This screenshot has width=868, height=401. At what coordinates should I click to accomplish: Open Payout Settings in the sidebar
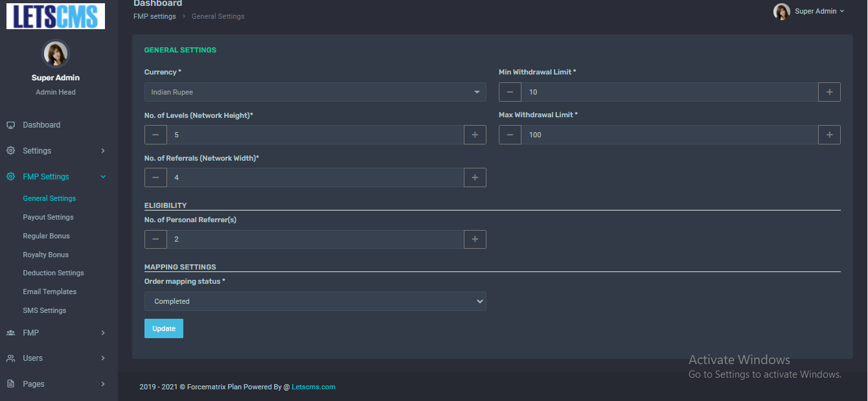pos(48,217)
